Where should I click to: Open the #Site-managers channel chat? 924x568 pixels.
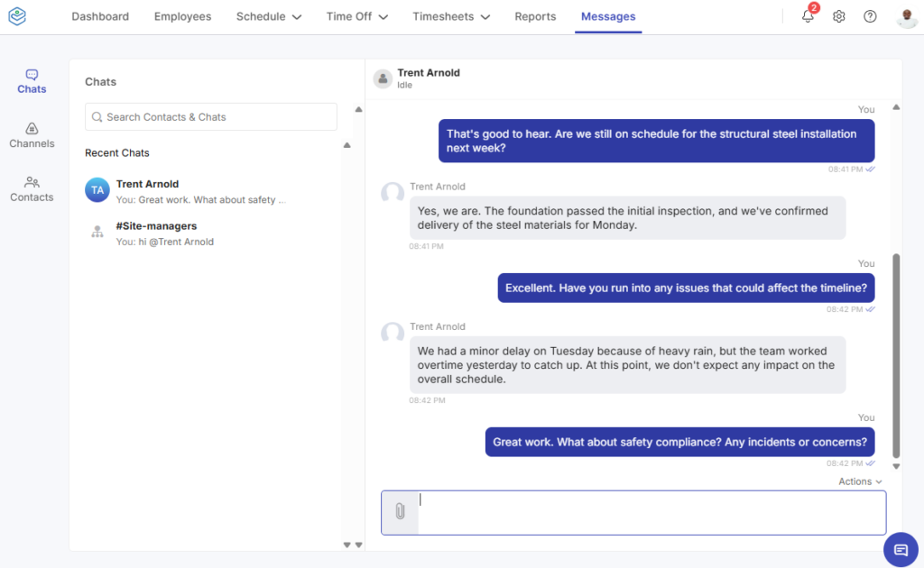211,234
